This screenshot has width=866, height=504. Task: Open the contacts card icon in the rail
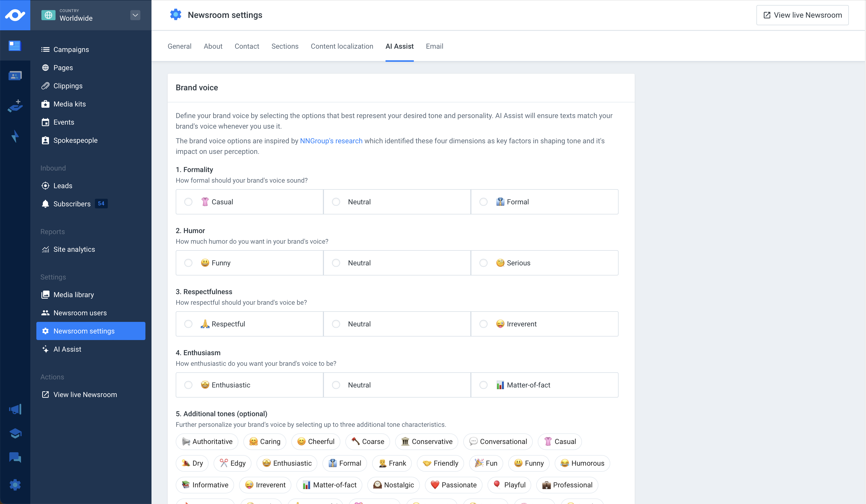(x=15, y=75)
